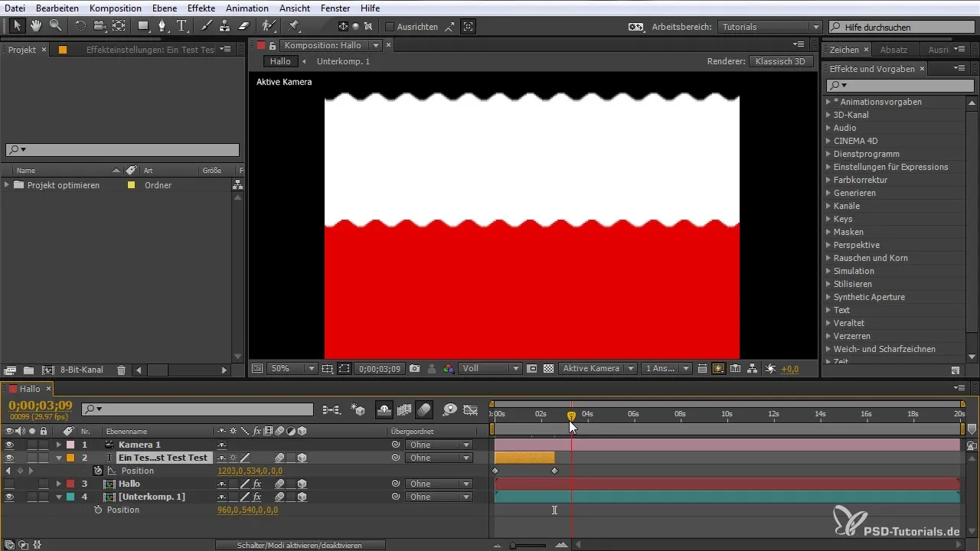Switch to the Zeichen tab

tap(844, 49)
